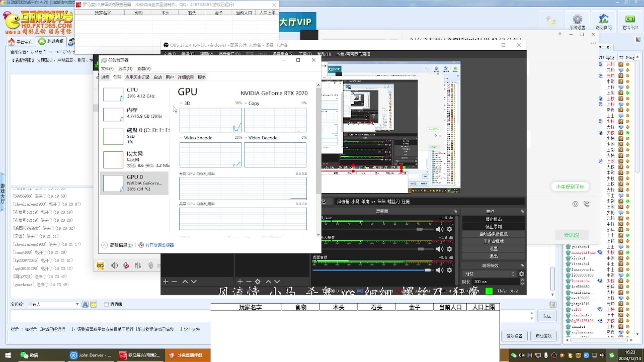Click 停止录制 stop recording button in OBS
Viewport: 644px width, 362px height.
(x=494, y=227)
